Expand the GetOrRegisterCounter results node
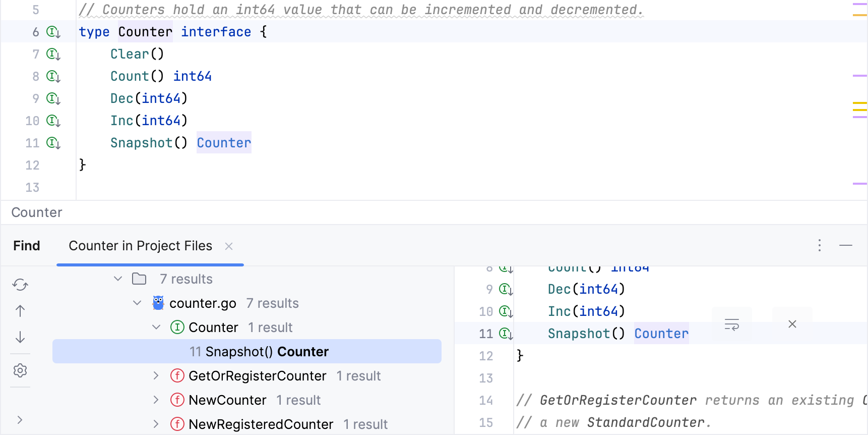Screen dimensions: 868x435 tap(156, 376)
